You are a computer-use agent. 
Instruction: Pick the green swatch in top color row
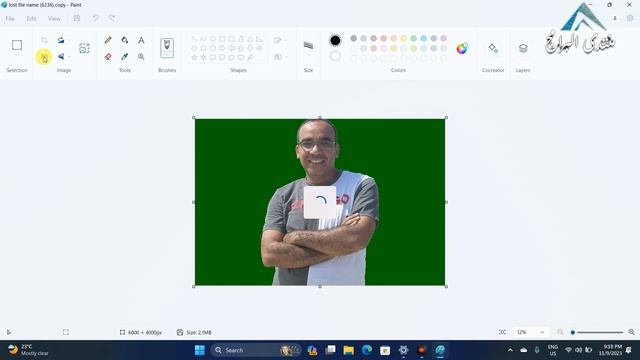click(413, 38)
